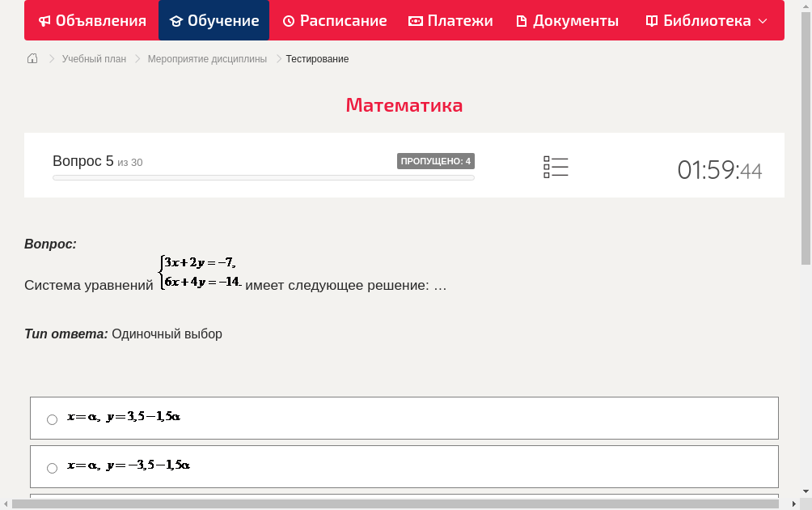Click the Объявления megaphone icon

[44, 20]
